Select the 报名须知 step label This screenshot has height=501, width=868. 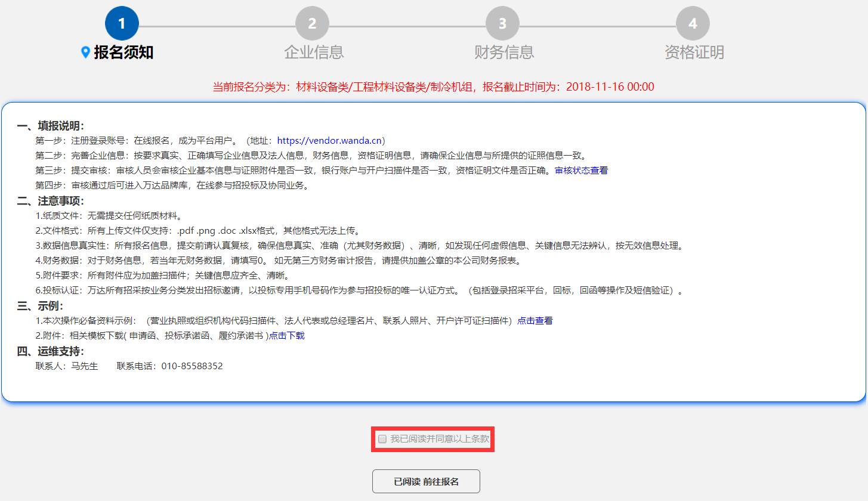pyautogui.click(x=123, y=52)
